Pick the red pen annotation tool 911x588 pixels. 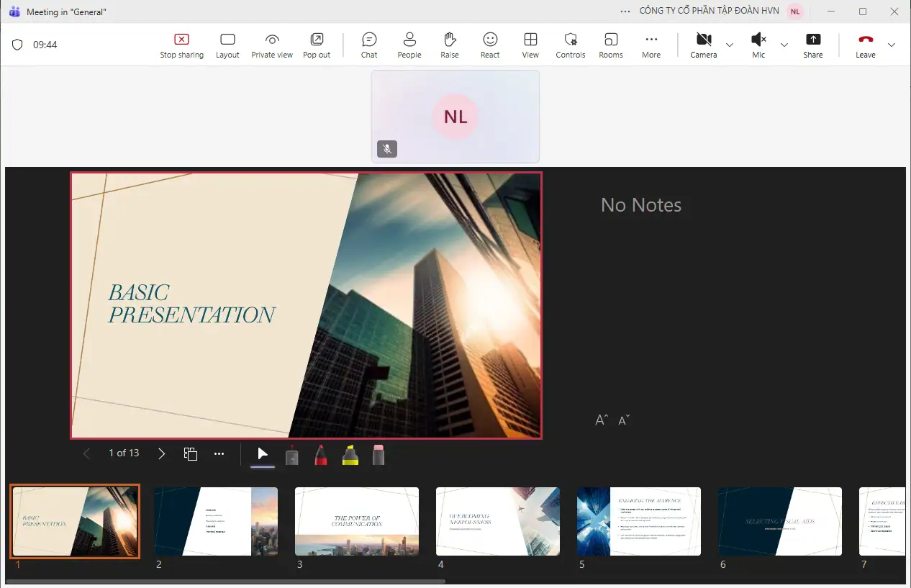pyautogui.click(x=321, y=455)
